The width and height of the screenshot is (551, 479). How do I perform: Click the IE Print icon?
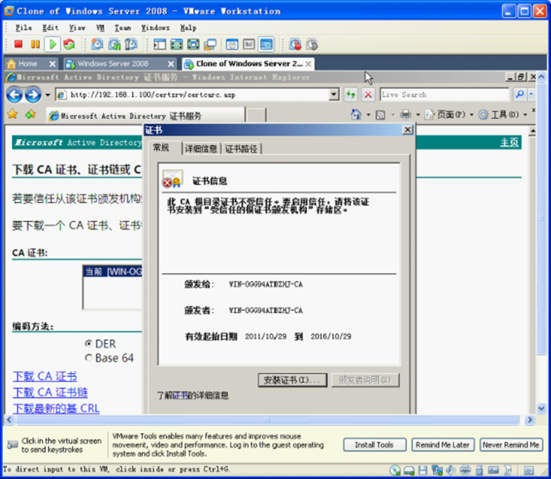tap(405, 115)
